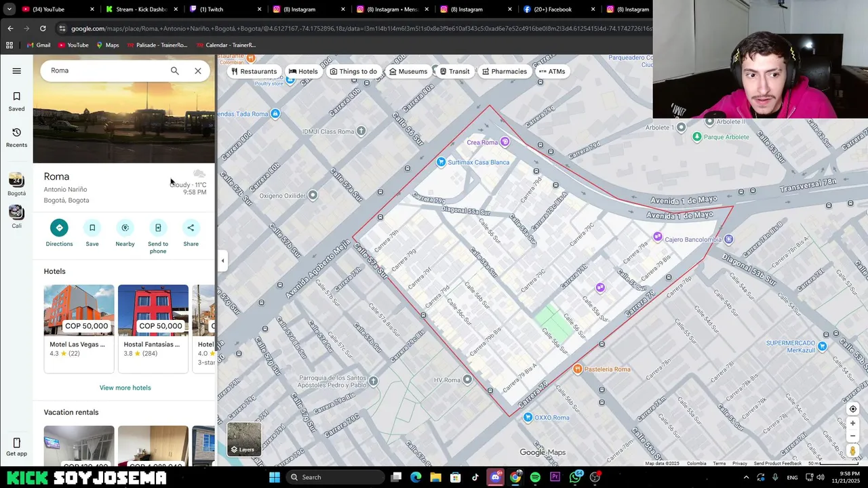868x488 pixels.
Task: Open the Google Maps hamburger menu
Action: point(16,70)
